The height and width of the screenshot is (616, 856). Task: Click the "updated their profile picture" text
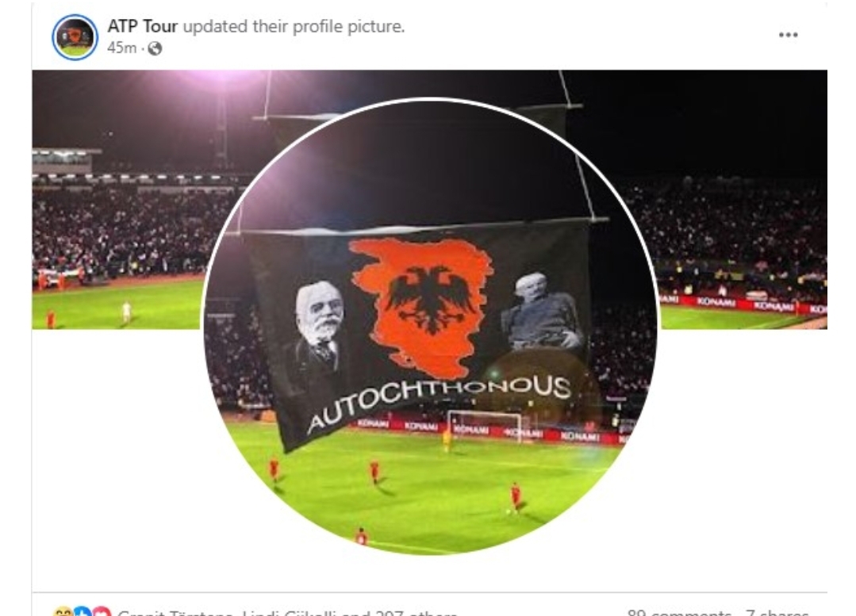coord(294,26)
